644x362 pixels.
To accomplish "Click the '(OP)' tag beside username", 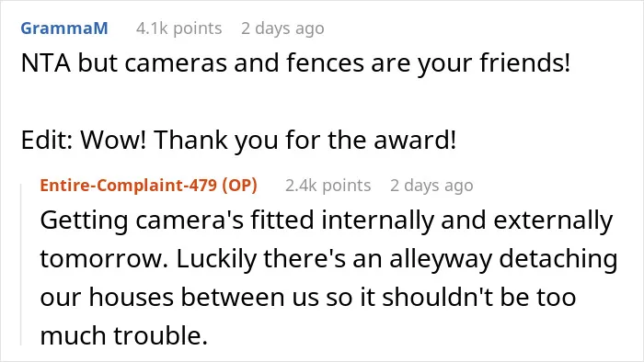I will (239, 186).
